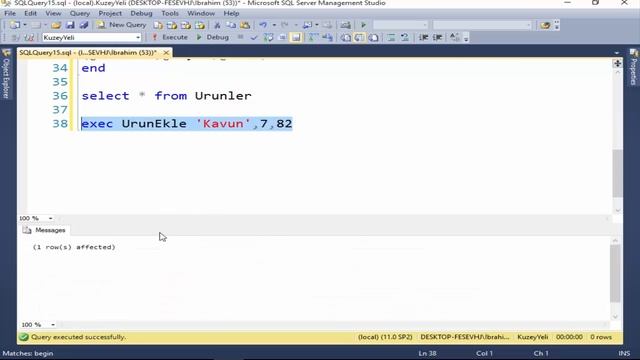
Task: Open Query Options icon
Action: click(282, 38)
